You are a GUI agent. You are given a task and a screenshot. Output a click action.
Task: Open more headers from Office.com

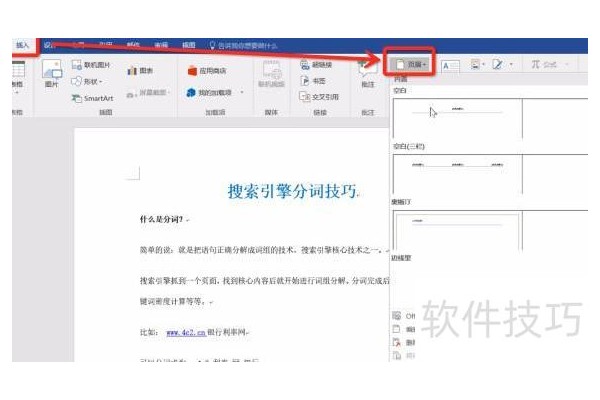coord(404,316)
